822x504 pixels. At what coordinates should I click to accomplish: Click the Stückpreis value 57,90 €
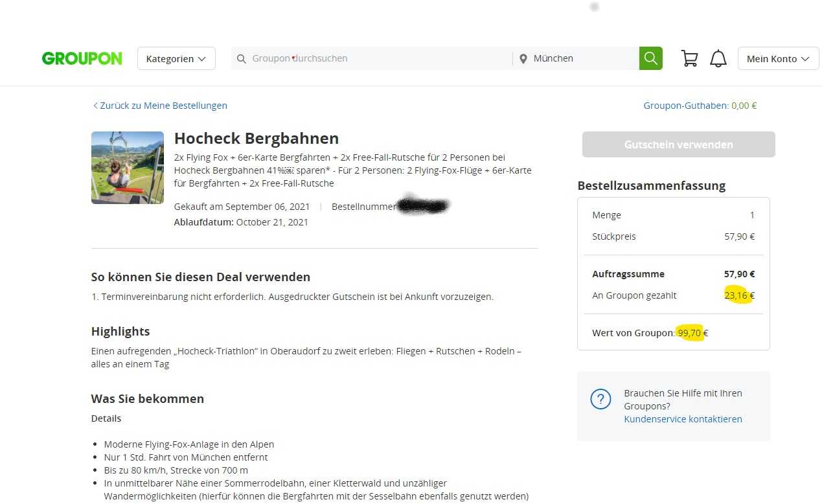click(739, 236)
